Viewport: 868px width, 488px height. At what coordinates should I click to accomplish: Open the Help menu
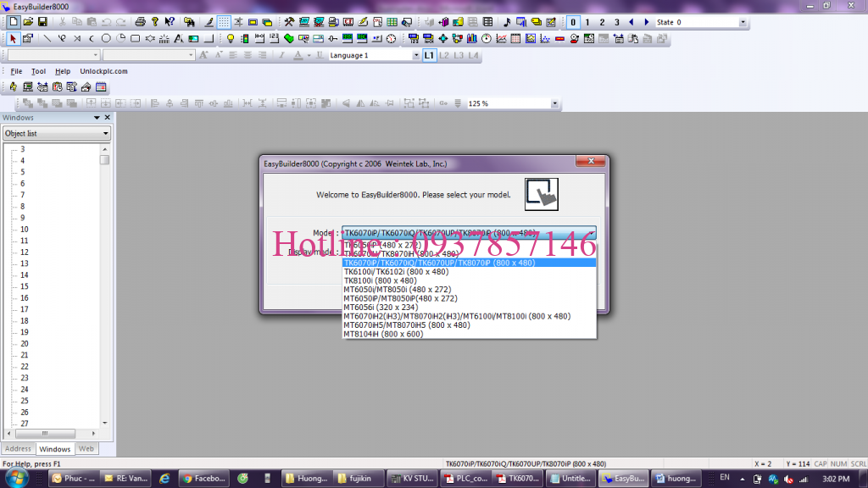(x=63, y=71)
